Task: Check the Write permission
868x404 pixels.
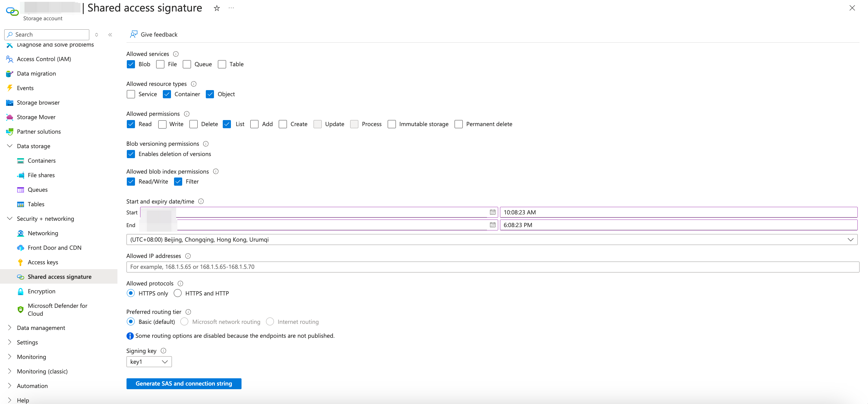Action: tap(162, 124)
